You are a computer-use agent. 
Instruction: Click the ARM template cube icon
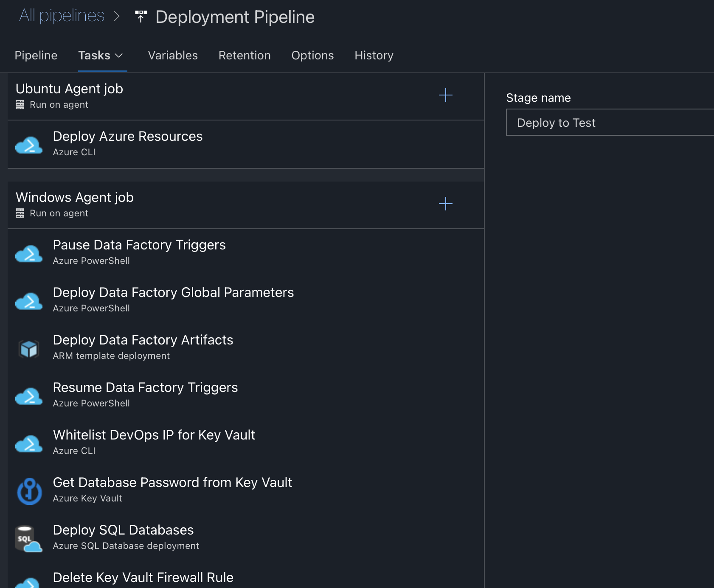(29, 349)
